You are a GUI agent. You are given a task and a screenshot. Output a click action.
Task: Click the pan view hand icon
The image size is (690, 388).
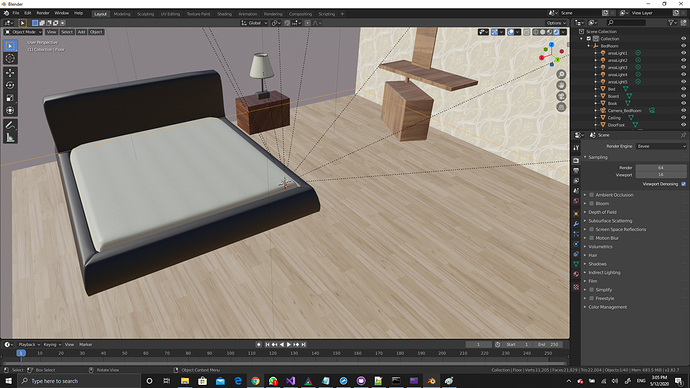(561, 85)
